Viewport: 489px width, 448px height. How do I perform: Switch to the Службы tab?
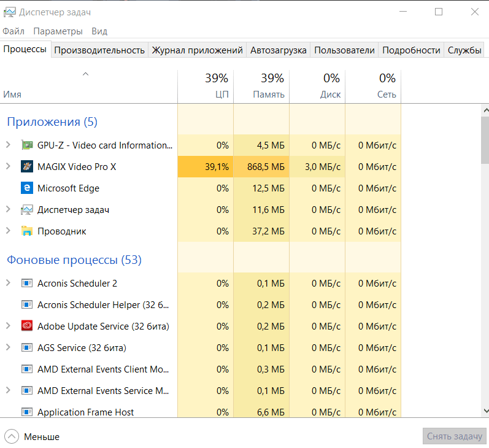coord(464,50)
